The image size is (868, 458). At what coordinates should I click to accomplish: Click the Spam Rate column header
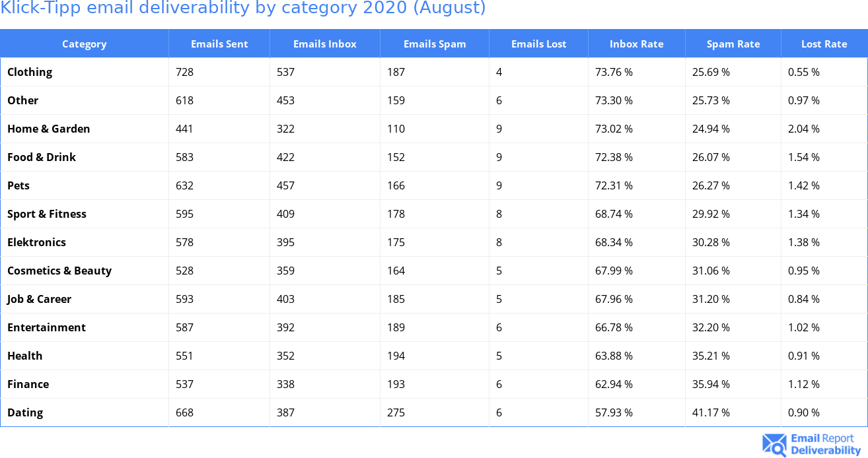tap(733, 44)
